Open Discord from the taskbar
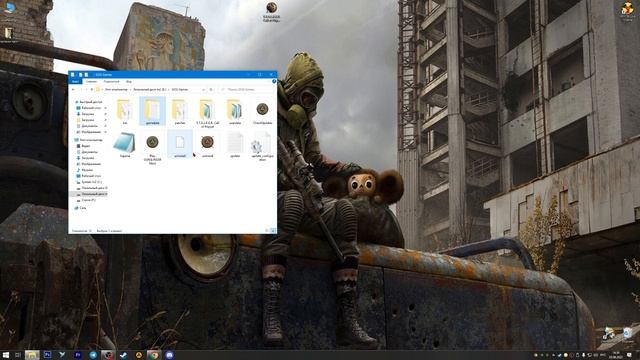The height and width of the screenshot is (360, 640). [x=169, y=355]
